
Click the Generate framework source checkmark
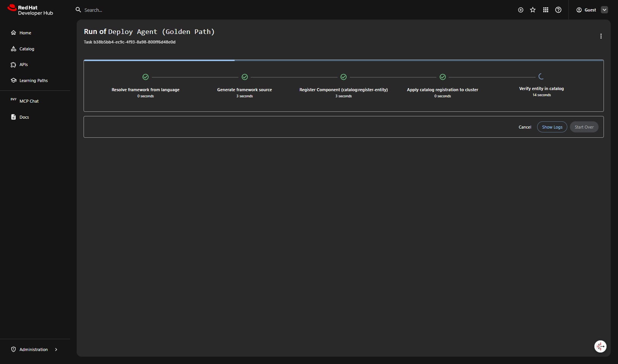(x=245, y=77)
